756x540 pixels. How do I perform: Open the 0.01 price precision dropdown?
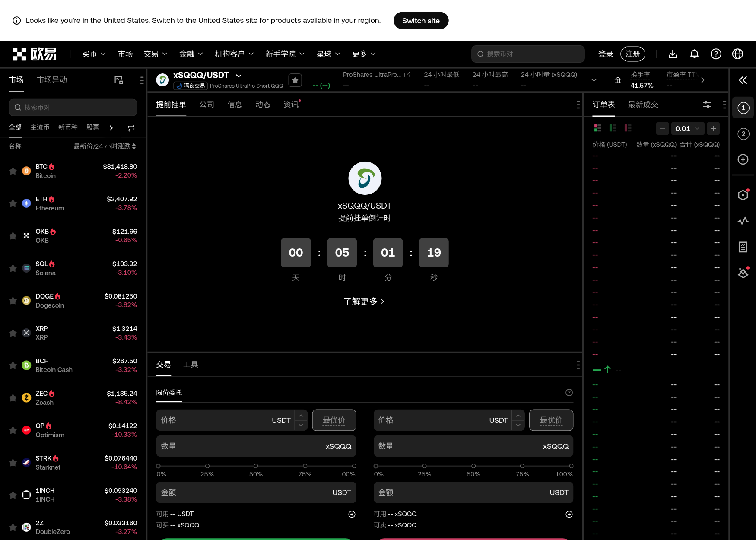point(687,129)
